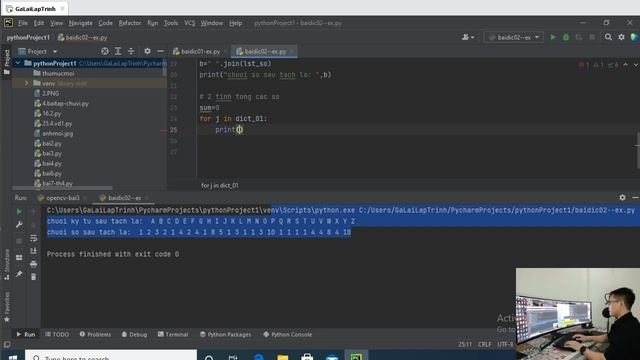Pin tab icon in Run panel

coord(19,274)
